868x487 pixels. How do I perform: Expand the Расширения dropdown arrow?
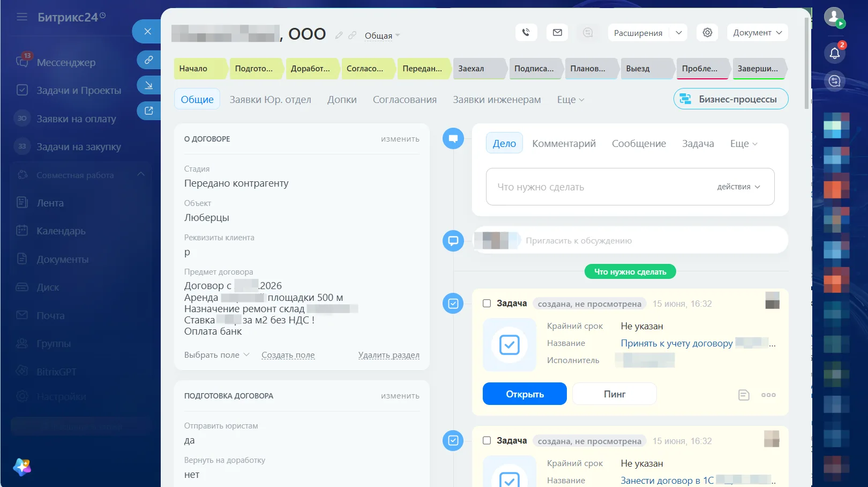click(678, 33)
